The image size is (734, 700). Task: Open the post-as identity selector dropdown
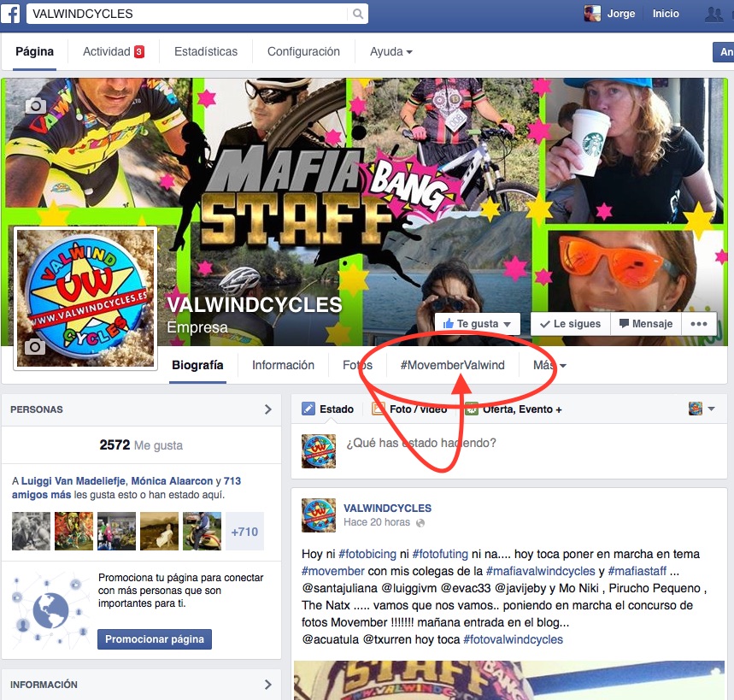click(x=702, y=409)
